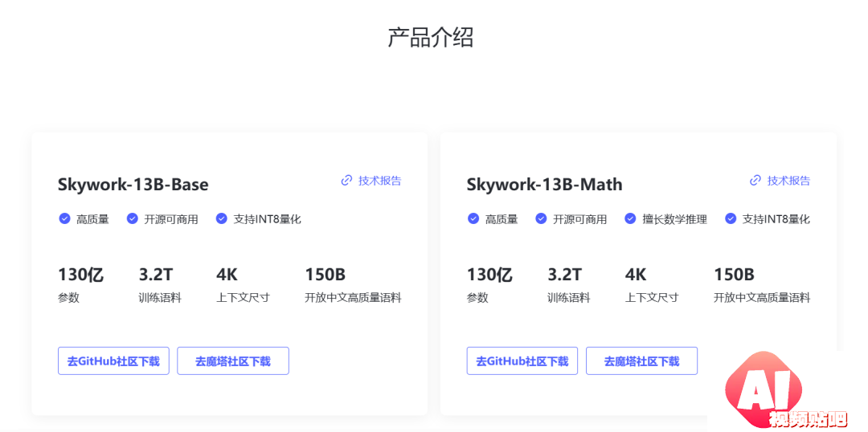This screenshot has width=868, height=432.
Task: Click 150B value on Skywork-13B-Math card
Action: [x=734, y=274]
